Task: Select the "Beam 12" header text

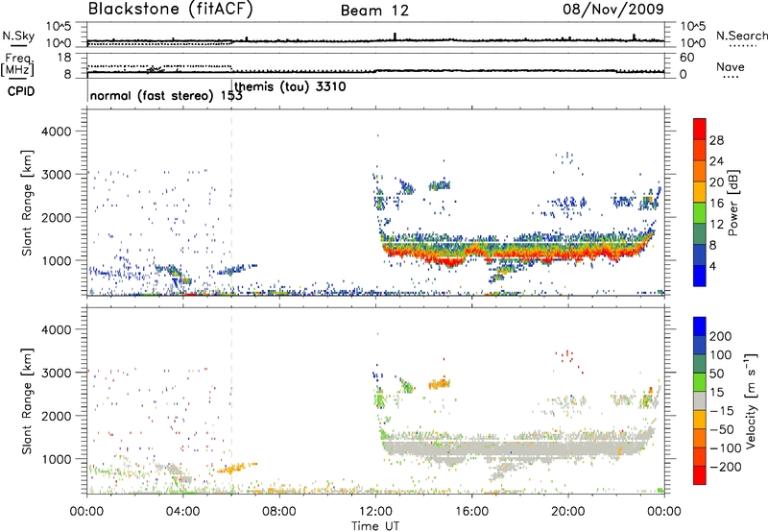Action: (374, 11)
